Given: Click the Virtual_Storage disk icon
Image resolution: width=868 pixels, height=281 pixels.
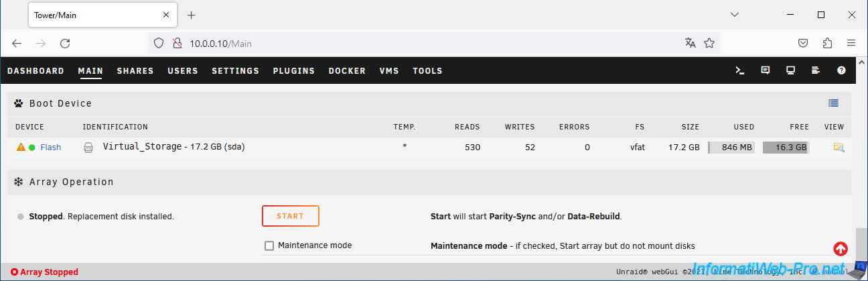Looking at the screenshot, I should pyautogui.click(x=88, y=148).
